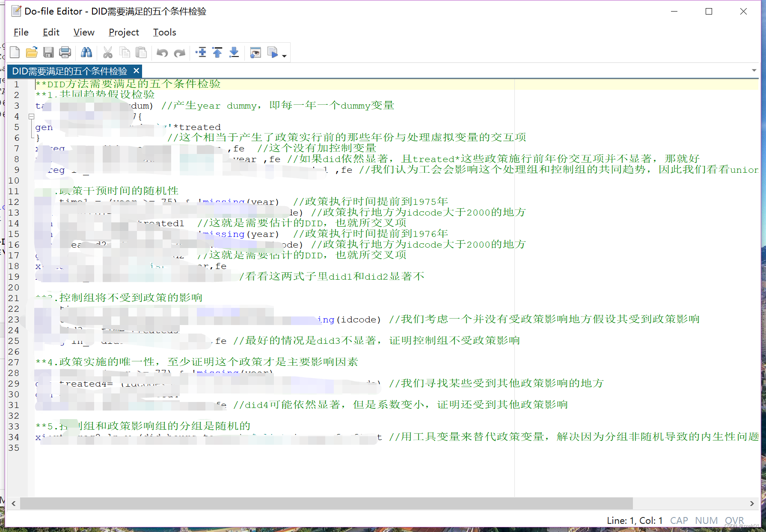
Task: Click line number 1 in the gutter
Action: (16, 84)
